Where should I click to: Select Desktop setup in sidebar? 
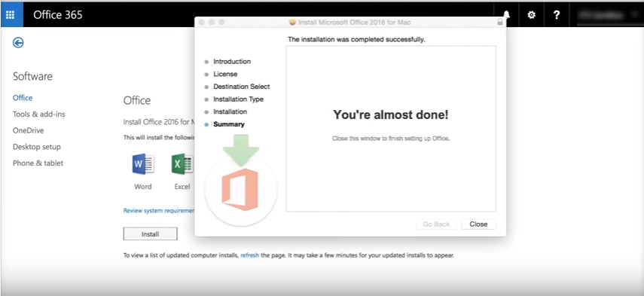pyautogui.click(x=37, y=147)
